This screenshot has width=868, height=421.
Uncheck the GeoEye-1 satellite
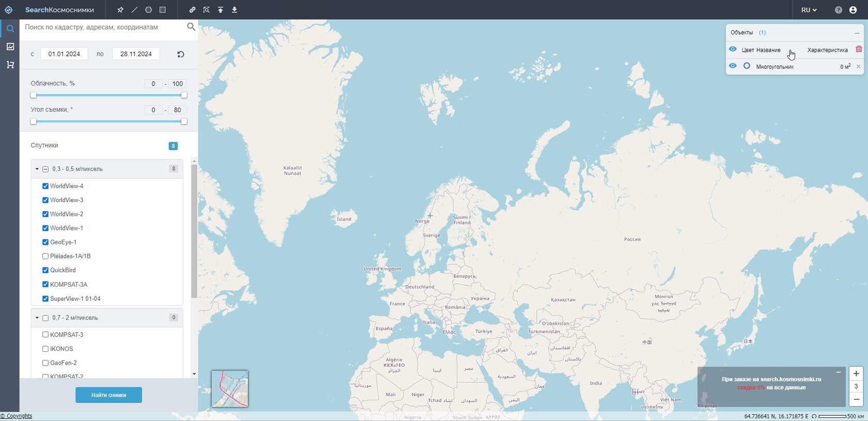45,242
